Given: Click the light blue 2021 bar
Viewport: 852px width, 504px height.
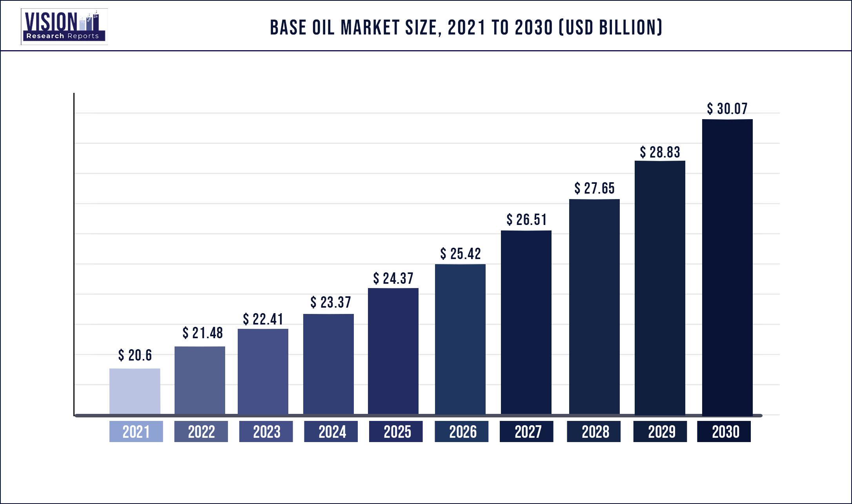Looking at the screenshot, I should (x=135, y=391).
